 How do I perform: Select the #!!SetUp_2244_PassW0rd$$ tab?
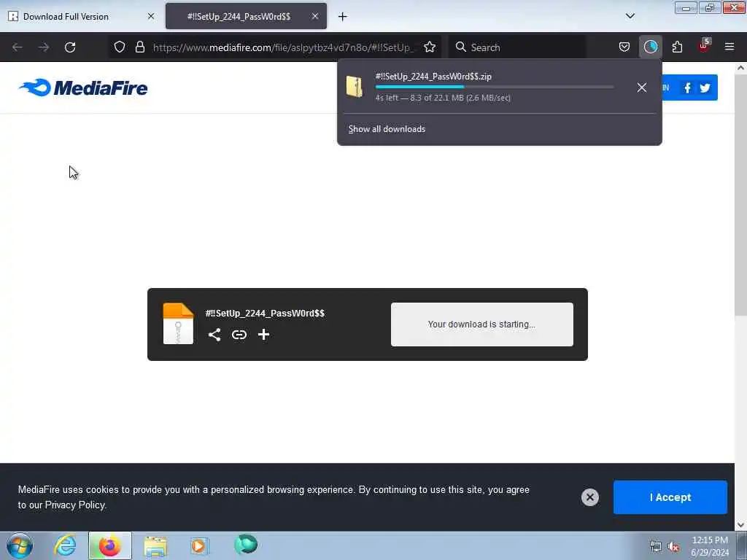(x=246, y=16)
